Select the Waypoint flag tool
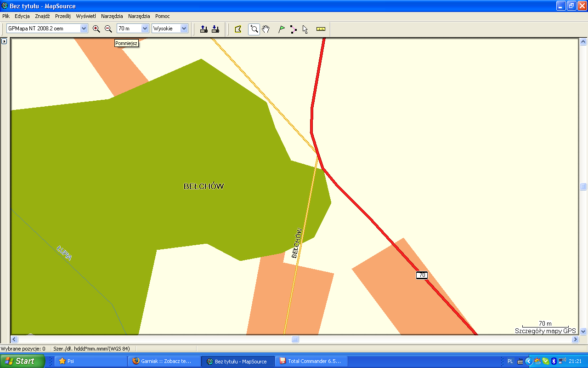Screen dimensions: 588x368 click(282, 29)
